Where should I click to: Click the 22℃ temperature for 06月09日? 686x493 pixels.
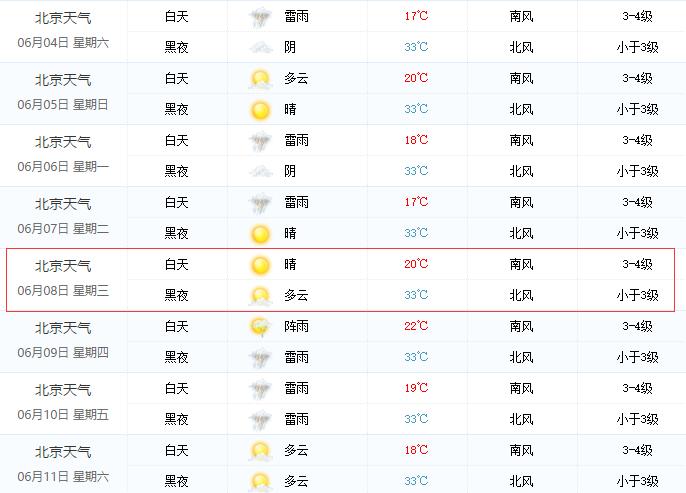click(x=416, y=326)
